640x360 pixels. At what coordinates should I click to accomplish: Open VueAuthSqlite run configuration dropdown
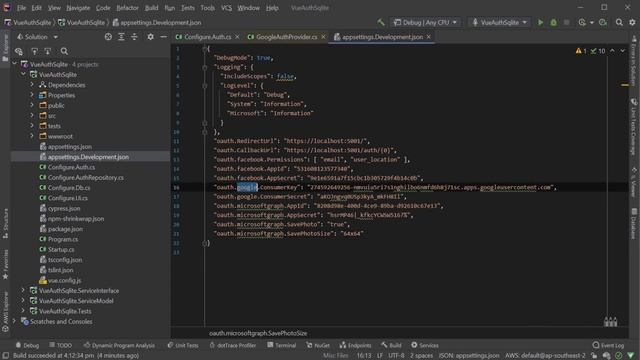(499, 22)
